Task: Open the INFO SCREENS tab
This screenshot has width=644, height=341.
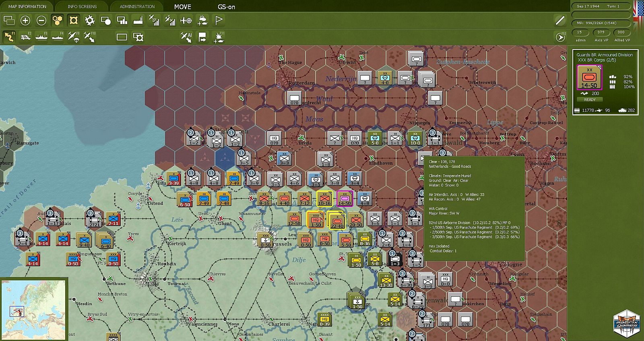Action: (x=82, y=6)
